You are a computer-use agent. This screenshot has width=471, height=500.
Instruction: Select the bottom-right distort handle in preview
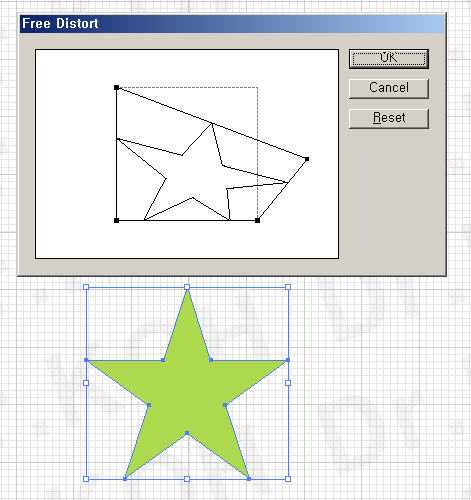257,220
